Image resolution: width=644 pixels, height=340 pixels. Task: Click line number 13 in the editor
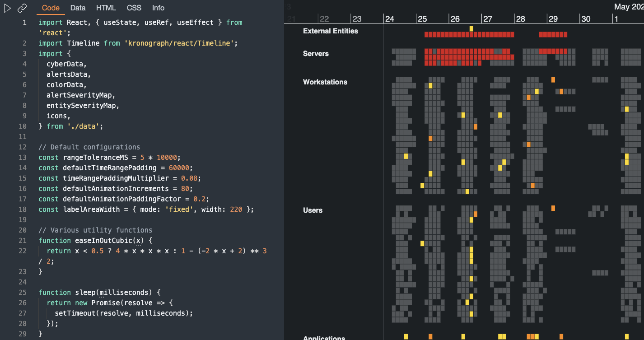[23, 157]
